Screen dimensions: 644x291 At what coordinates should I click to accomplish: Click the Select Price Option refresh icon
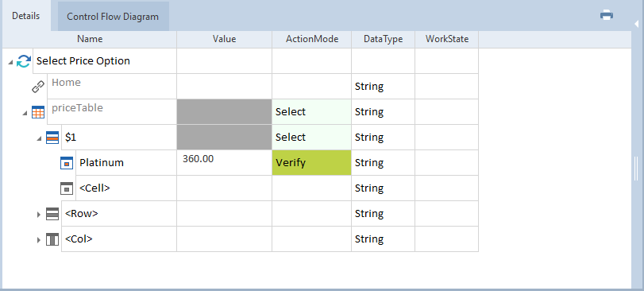coord(25,61)
